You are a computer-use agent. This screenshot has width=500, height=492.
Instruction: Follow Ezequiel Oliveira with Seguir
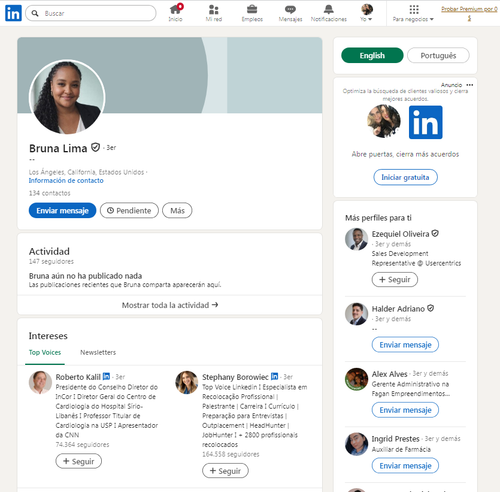click(395, 280)
